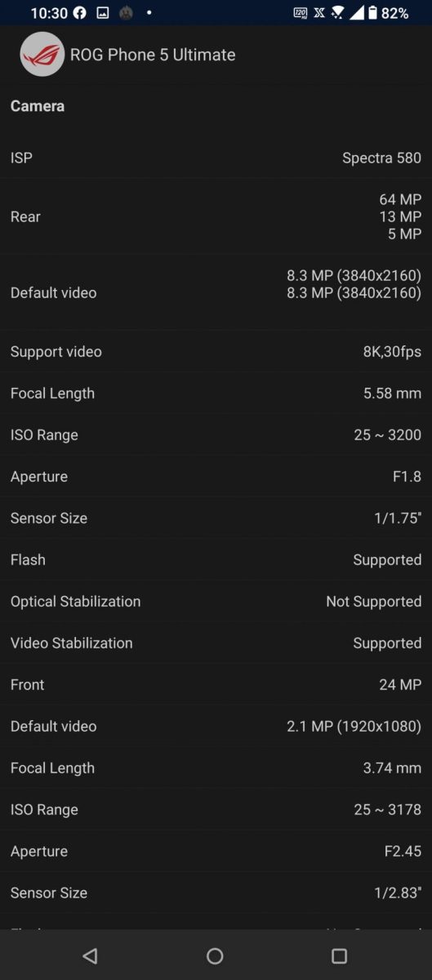Viewport: 432px width, 980px height.
Task: Tap the Video Stabilization row
Action: (x=216, y=643)
